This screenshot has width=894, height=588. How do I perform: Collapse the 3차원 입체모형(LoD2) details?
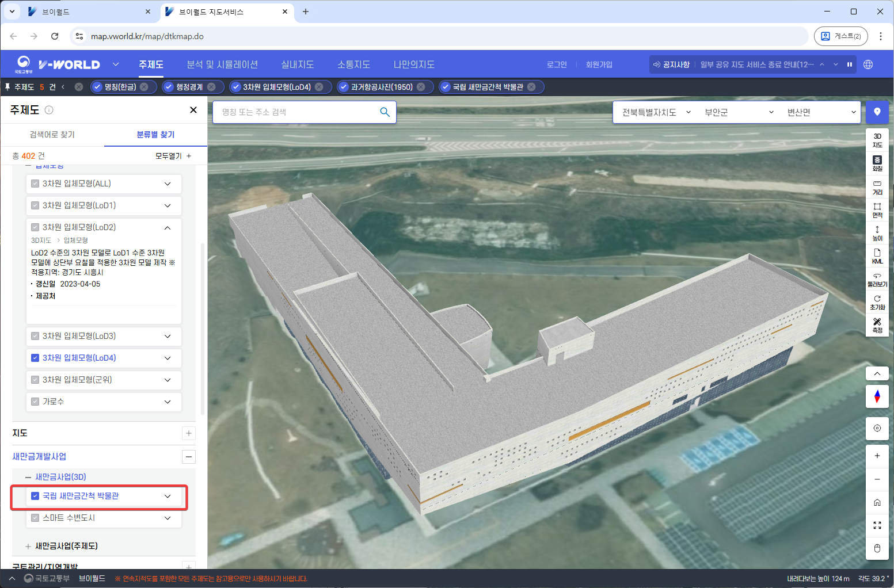(168, 228)
